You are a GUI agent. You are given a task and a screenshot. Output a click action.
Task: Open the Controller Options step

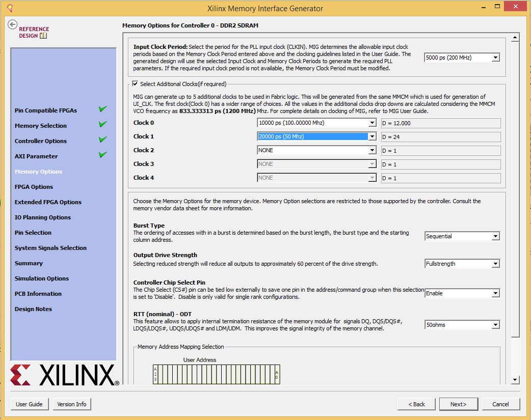(x=41, y=141)
